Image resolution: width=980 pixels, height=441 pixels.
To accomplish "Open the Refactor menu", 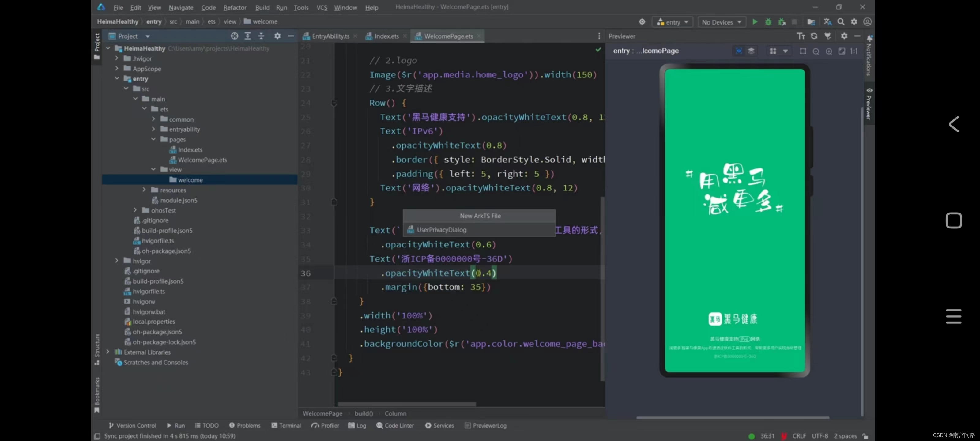I will [x=235, y=7].
